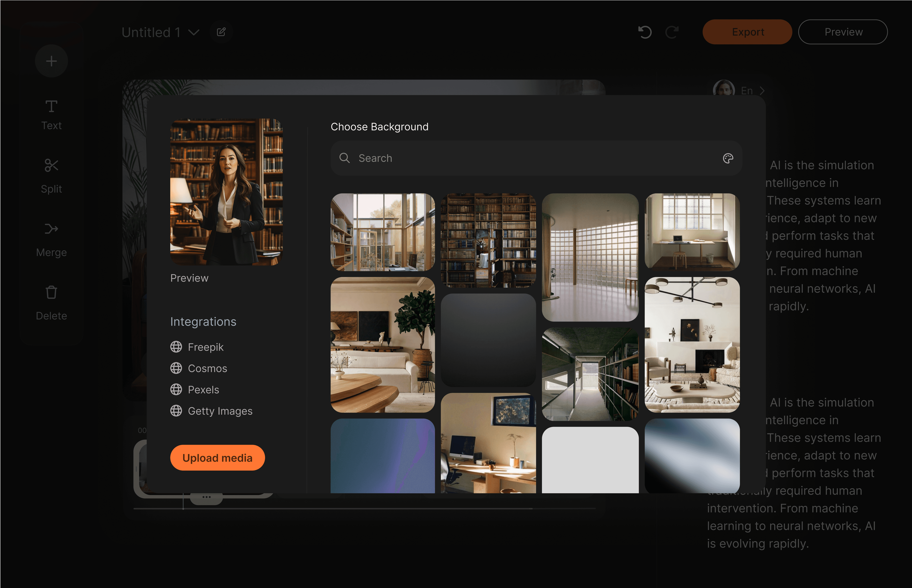Click the redo arrow icon
The image size is (912, 588).
(672, 32)
